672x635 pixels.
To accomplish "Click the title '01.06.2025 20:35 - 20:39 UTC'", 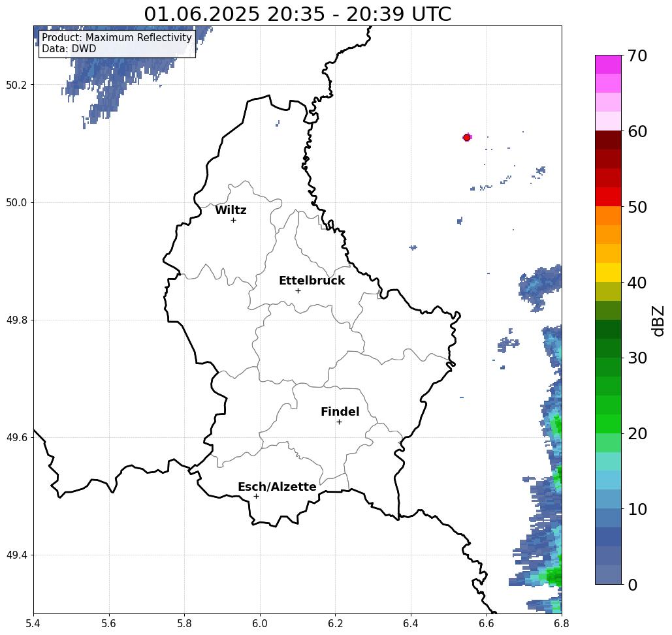I will [x=297, y=14].
